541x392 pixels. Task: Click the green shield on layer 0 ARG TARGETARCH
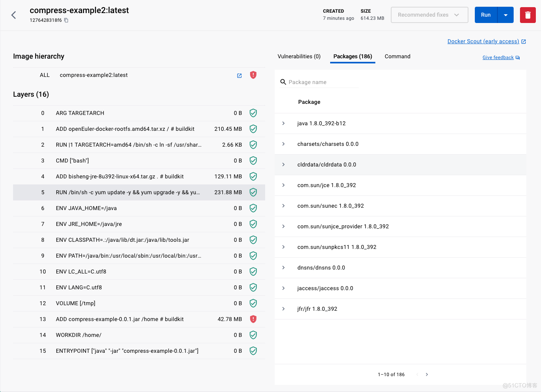(x=253, y=113)
